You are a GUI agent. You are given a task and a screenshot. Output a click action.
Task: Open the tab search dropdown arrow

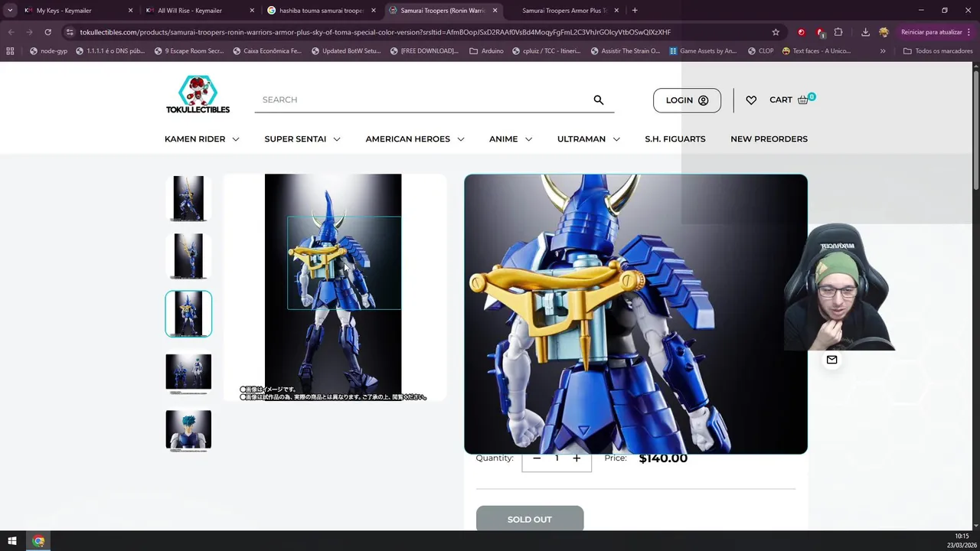tap(9, 11)
